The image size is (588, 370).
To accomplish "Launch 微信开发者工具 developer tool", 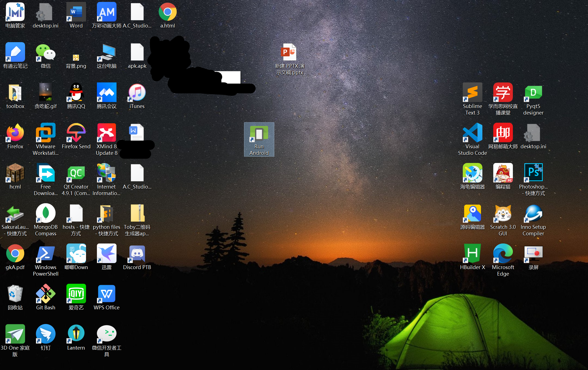I will click(107, 341).
